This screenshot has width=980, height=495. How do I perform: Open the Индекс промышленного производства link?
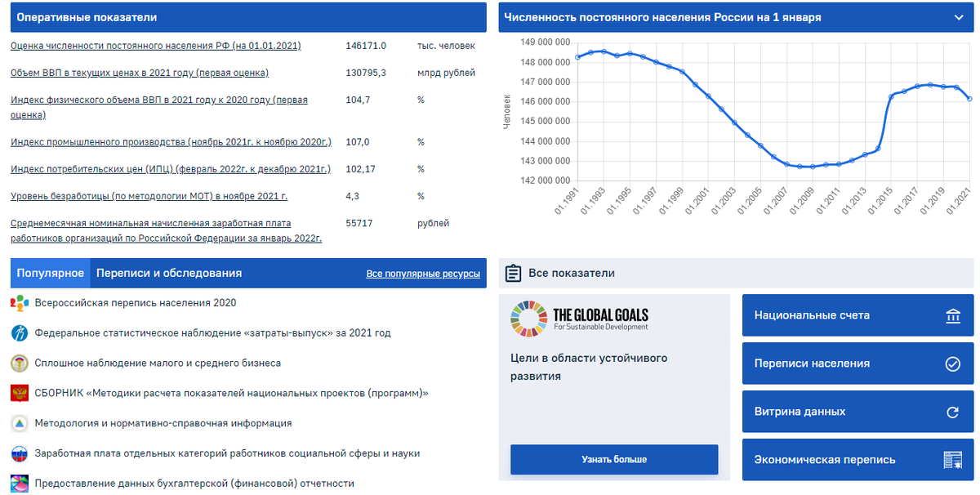coord(171,142)
